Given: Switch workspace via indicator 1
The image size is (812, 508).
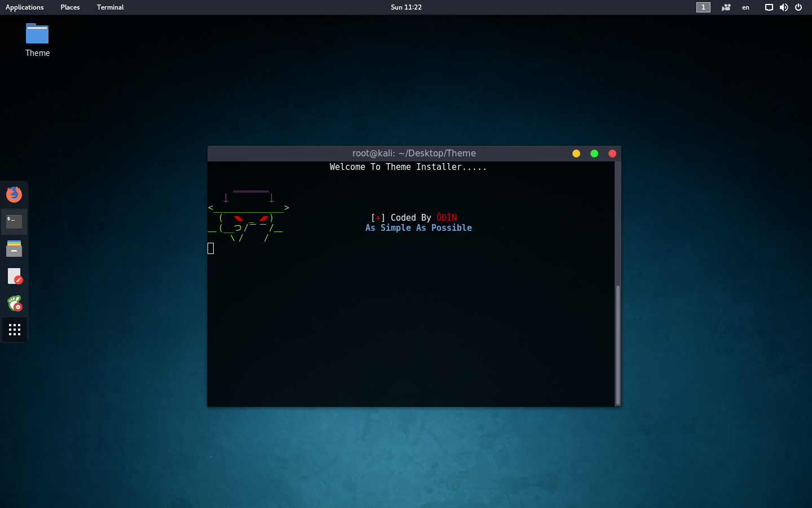Looking at the screenshot, I should pyautogui.click(x=703, y=7).
